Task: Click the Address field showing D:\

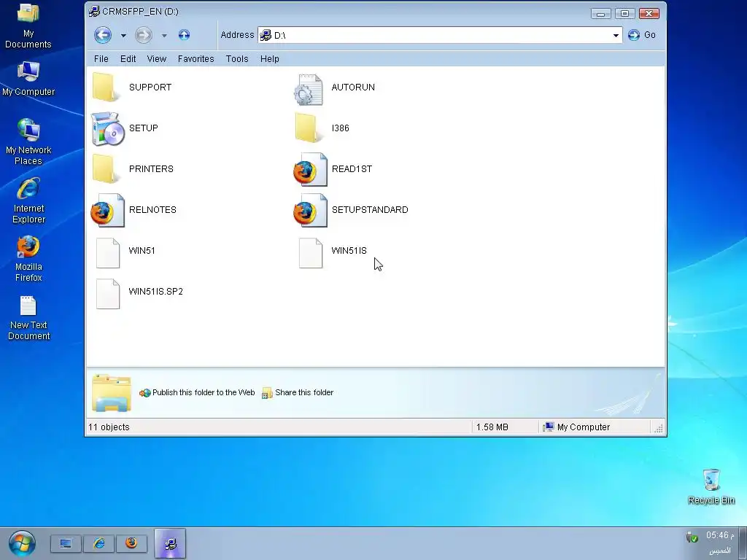Action: click(440, 35)
